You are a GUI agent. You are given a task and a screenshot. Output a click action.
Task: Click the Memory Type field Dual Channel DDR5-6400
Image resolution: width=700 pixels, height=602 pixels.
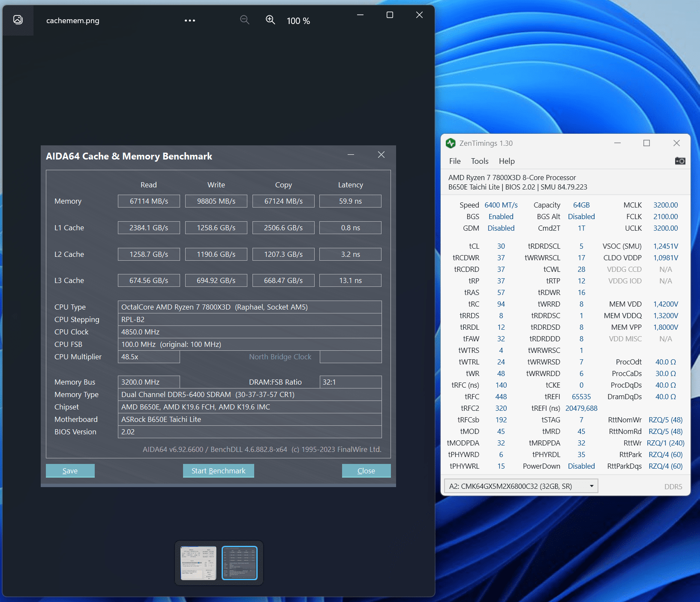(x=249, y=394)
